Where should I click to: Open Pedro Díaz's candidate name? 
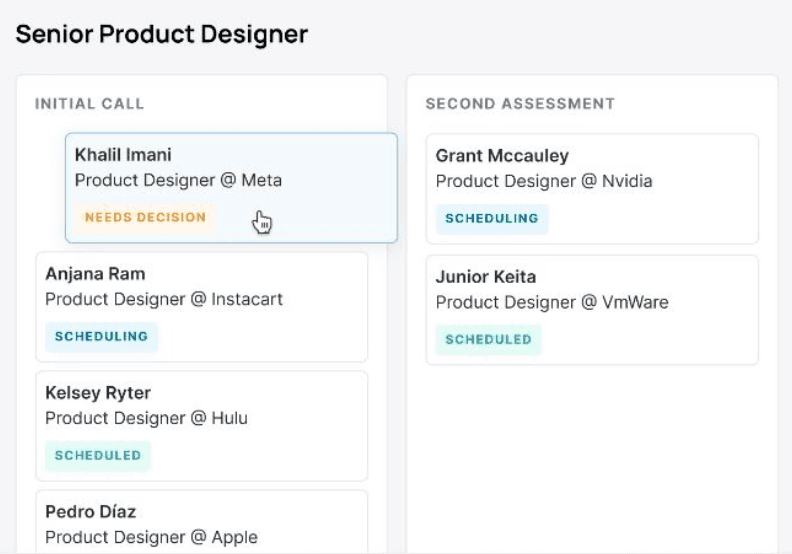pyautogui.click(x=90, y=512)
